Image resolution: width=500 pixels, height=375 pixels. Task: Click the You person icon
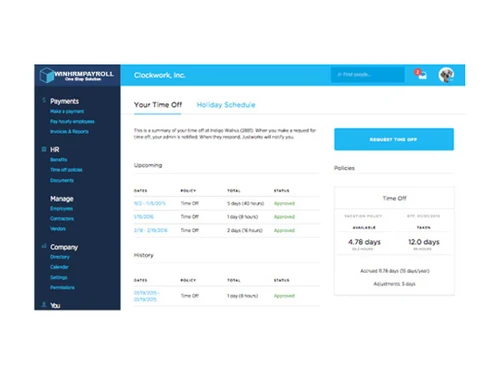(x=44, y=304)
